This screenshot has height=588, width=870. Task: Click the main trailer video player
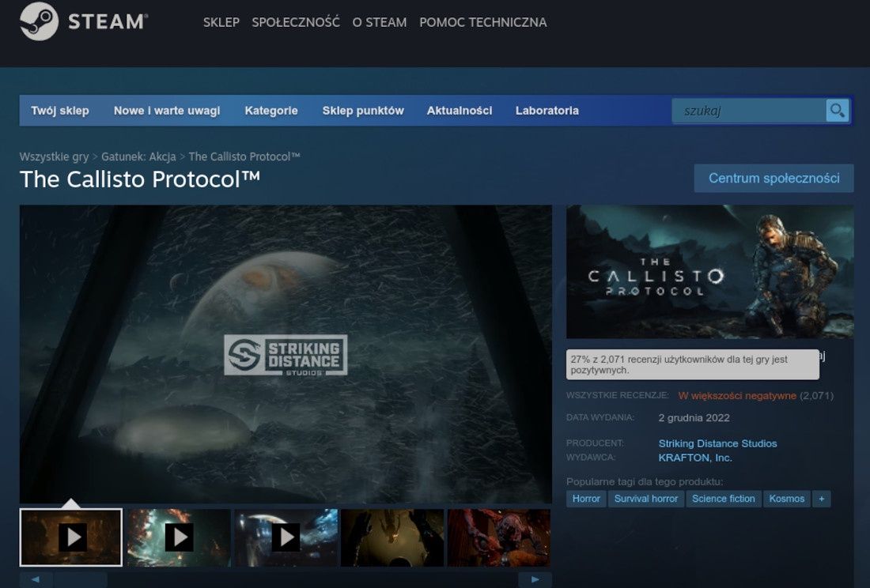286,354
